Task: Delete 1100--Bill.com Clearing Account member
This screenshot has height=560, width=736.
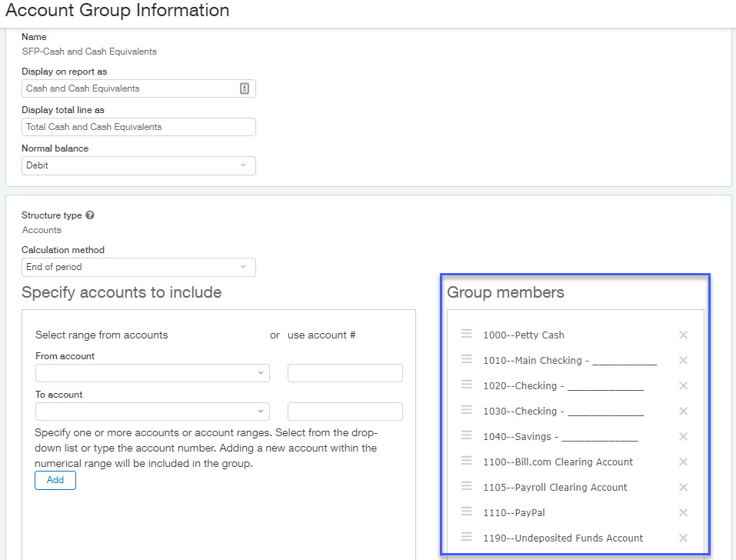Action: pyautogui.click(x=683, y=462)
